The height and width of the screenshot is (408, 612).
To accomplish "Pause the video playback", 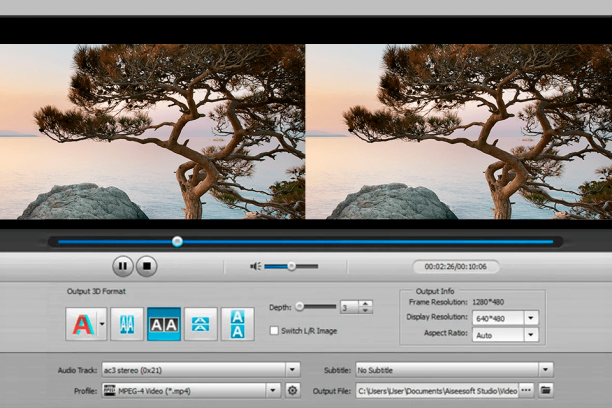I will [x=123, y=266].
